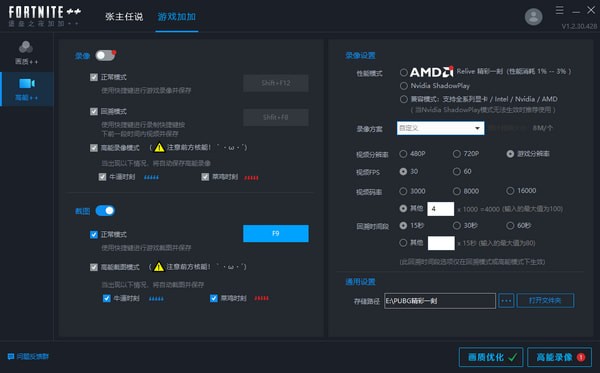Open the hamburger menu at top right

559,10
